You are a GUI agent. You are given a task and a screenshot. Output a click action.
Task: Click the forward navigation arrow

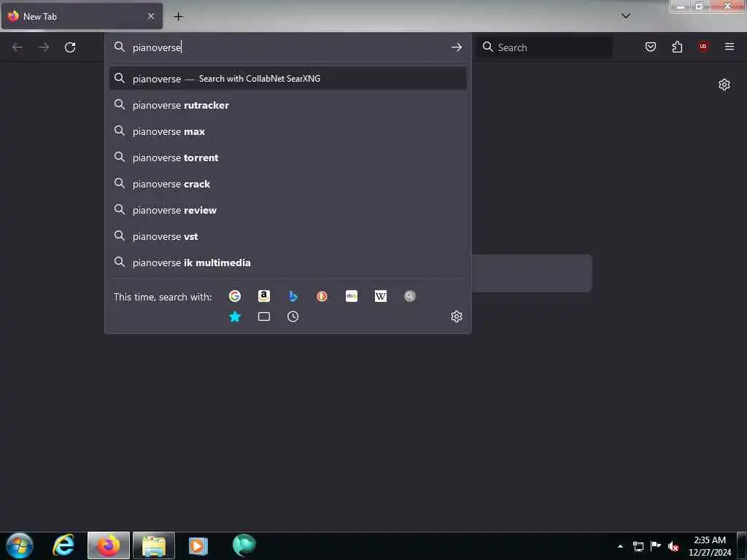click(44, 47)
